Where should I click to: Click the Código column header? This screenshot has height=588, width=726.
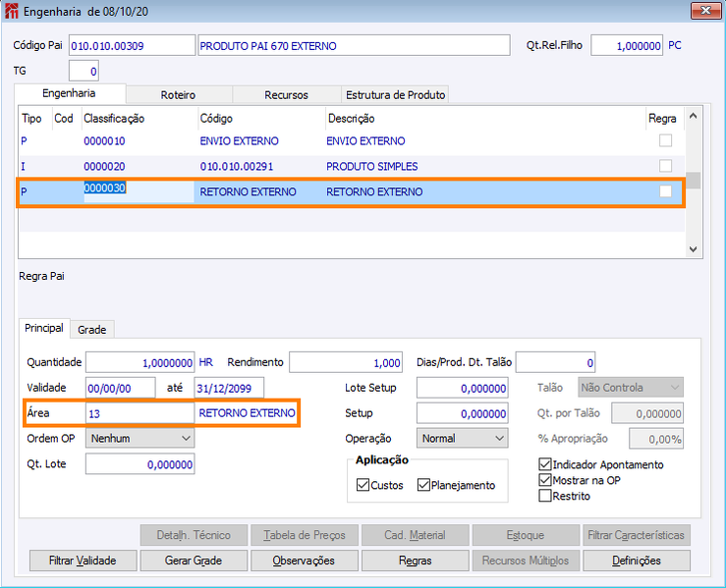pos(216,119)
